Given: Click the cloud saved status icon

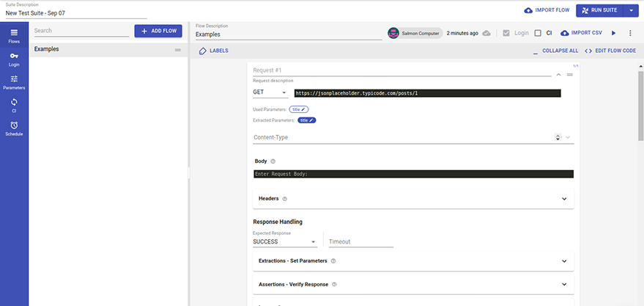Looking at the screenshot, I should tap(486, 33).
